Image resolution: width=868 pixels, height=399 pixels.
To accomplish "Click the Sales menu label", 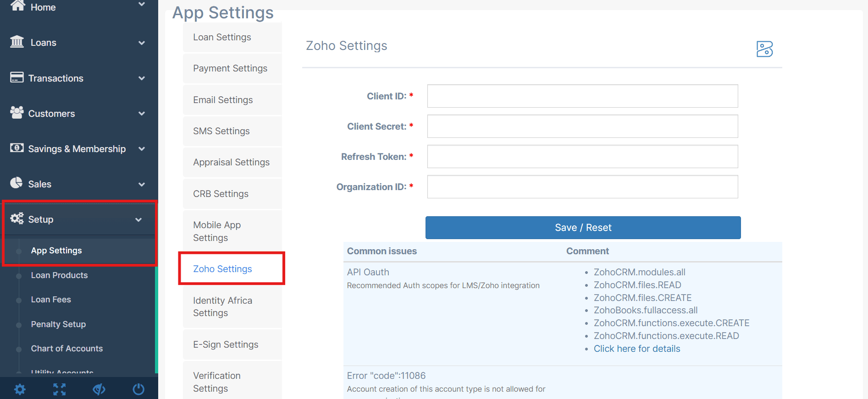I will click(x=40, y=184).
